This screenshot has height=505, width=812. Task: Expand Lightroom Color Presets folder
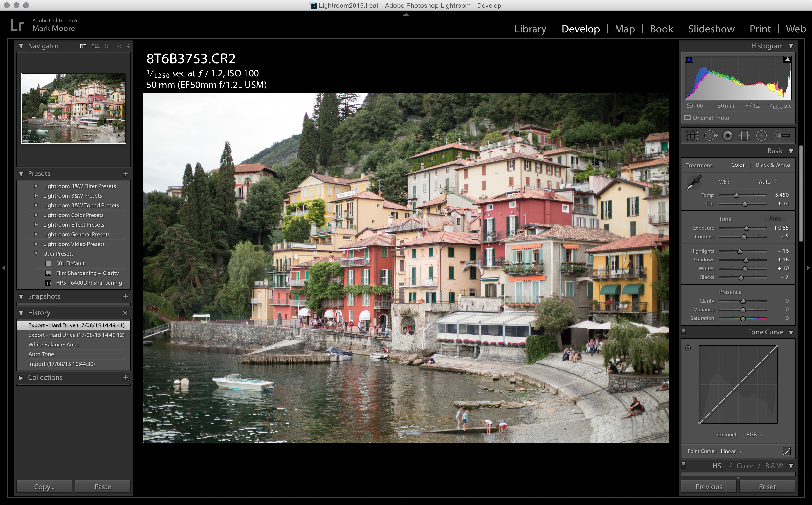[x=36, y=215]
